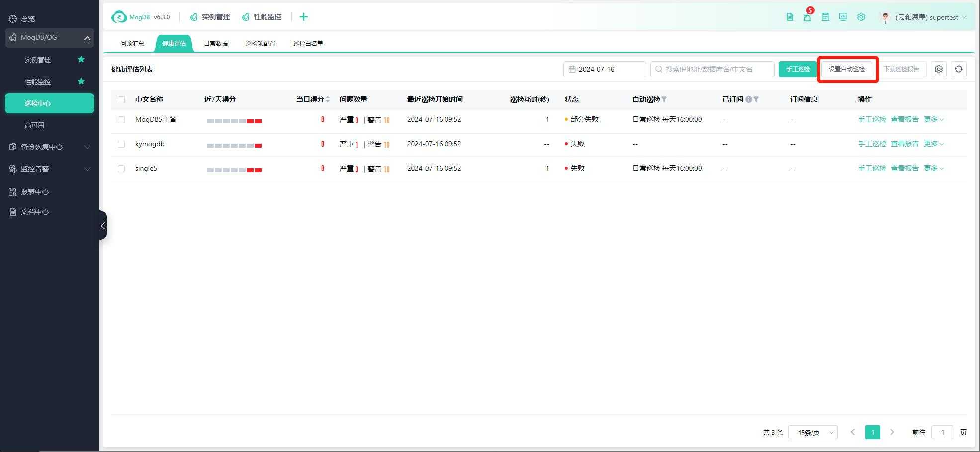Open table column settings gear icon
The height and width of the screenshot is (452, 980).
pos(939,69)
